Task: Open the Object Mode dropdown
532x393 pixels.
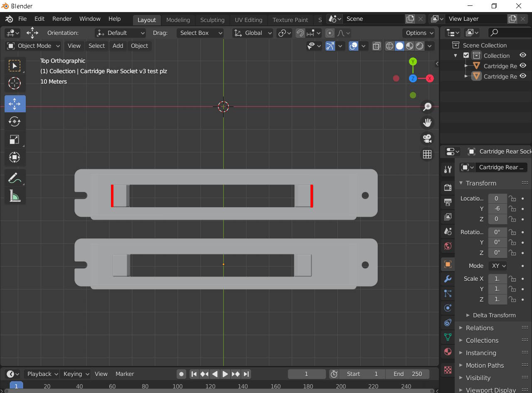Action: (x=34, y=46)
